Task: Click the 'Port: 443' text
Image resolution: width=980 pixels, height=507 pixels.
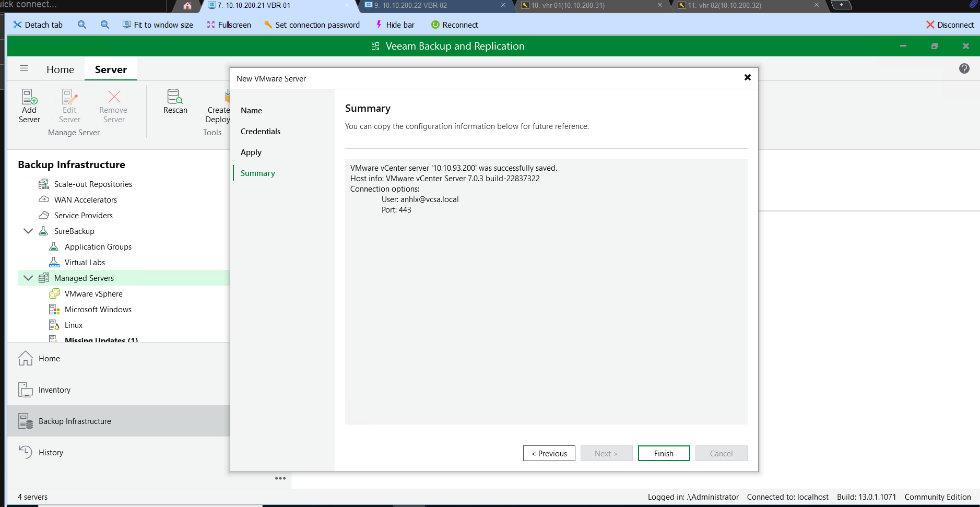Action: pyautogui.click(x=396, y=210)
